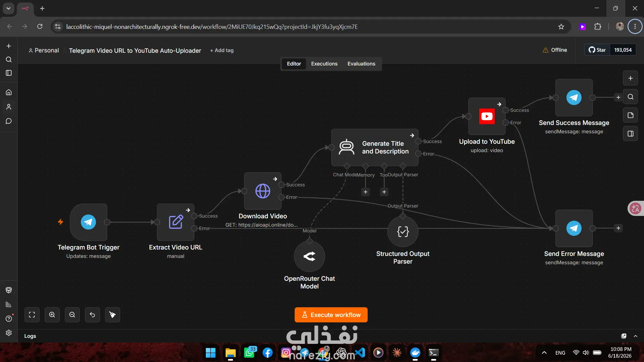Open personal space in the sidebar

[x=9, y=107]
